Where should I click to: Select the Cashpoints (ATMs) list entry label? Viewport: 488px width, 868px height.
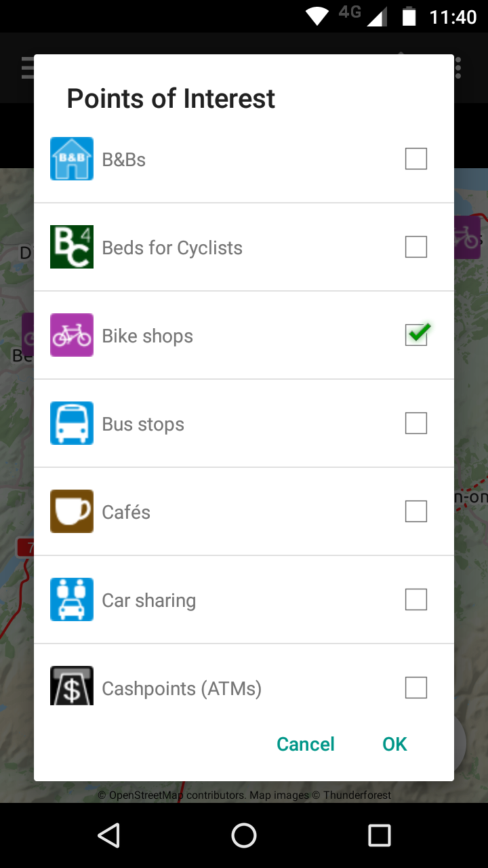click(x=182, y=688)
